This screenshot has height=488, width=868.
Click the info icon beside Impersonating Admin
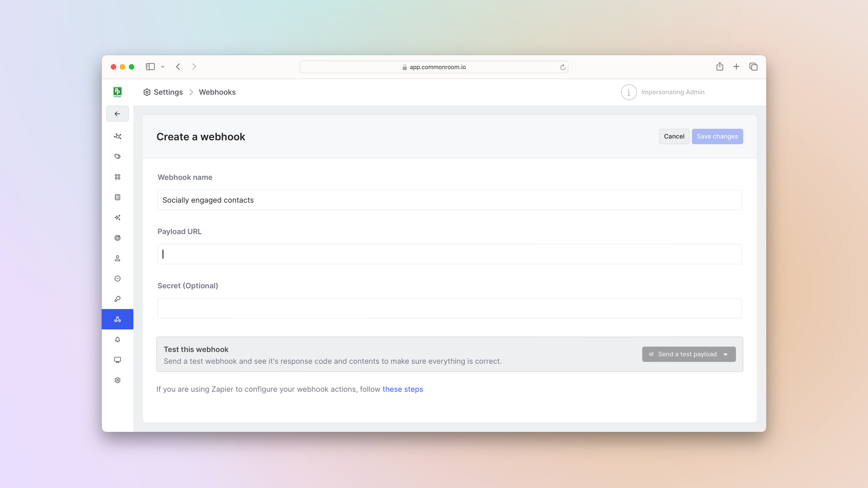point(629,92)
